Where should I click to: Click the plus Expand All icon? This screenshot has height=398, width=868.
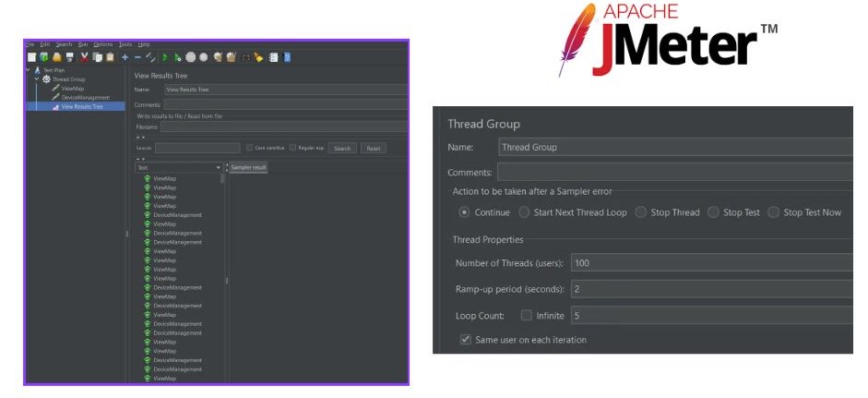(125, 57)
